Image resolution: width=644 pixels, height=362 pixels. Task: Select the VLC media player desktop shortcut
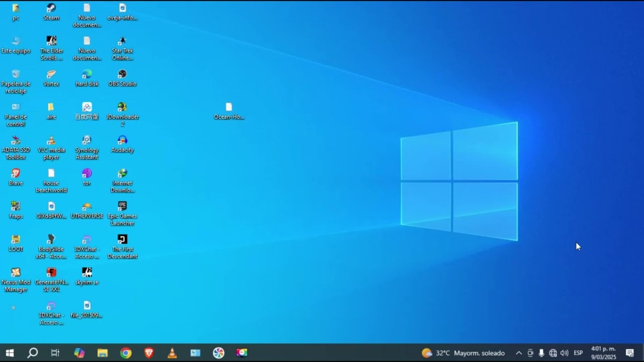pos(51,148)
